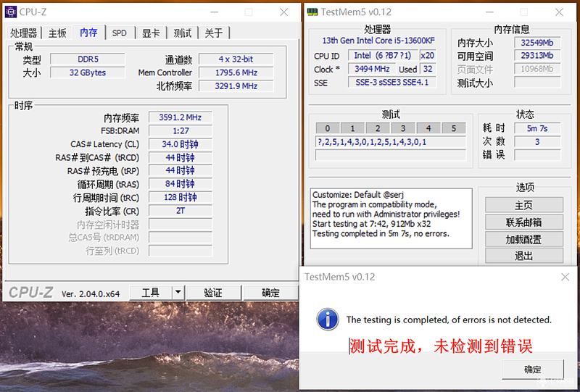Click the CPU ID Intel (6 ?B7 ?1) value
The height and width of the screenshot is (392, 580).
click(x=383, y=56)
